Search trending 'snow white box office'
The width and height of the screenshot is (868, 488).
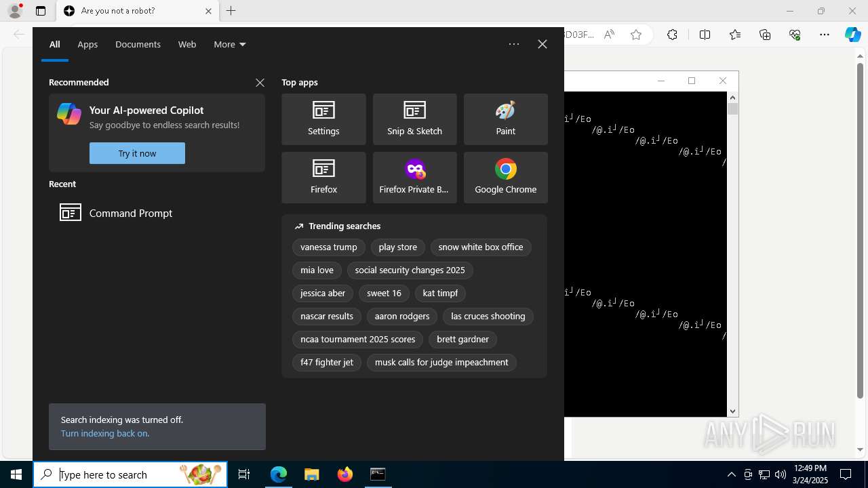tap(481, 247)
